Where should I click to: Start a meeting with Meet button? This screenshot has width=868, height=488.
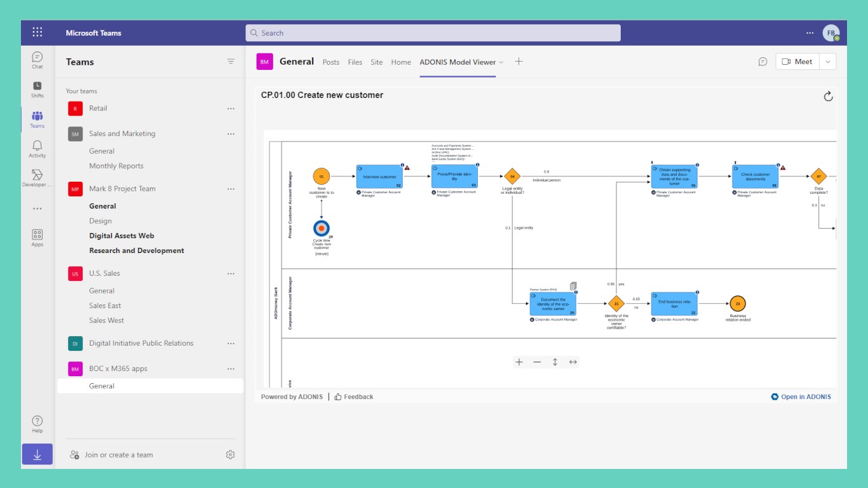(x=797, y=62)
